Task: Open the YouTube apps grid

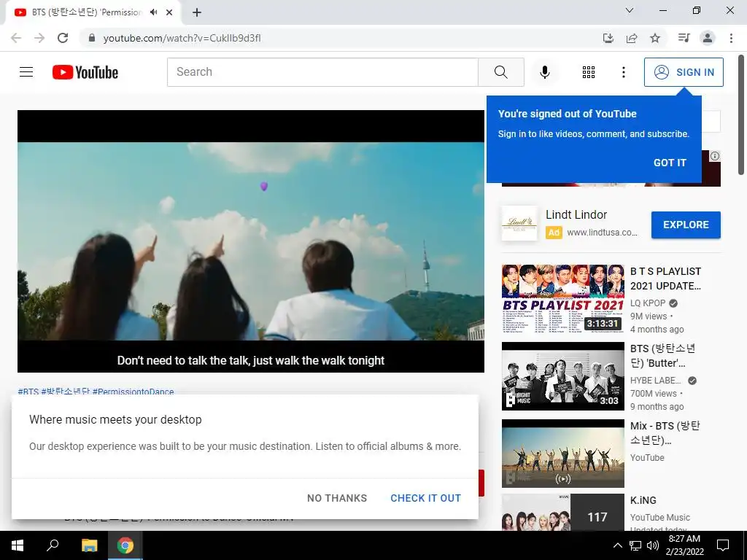Action: point(589,72)
